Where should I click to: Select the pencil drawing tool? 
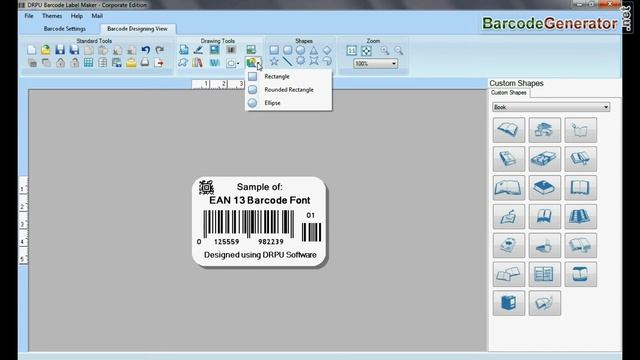tap(198, 50)
